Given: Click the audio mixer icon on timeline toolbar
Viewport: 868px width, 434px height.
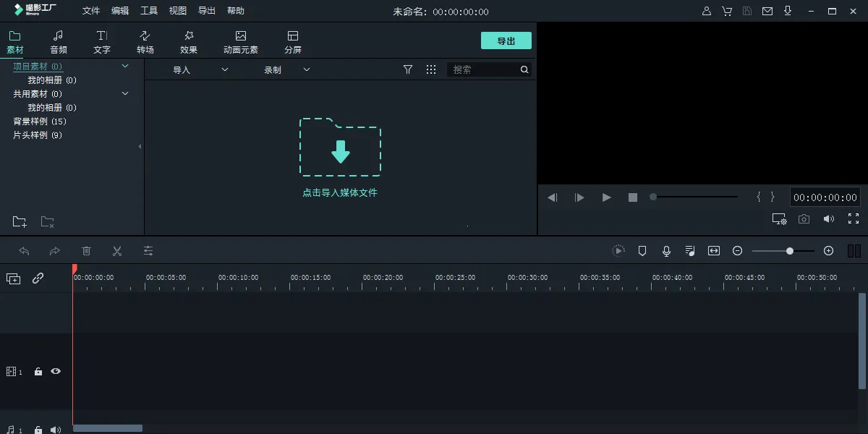Looking at the screenshot, I should [x=689, y=250].
